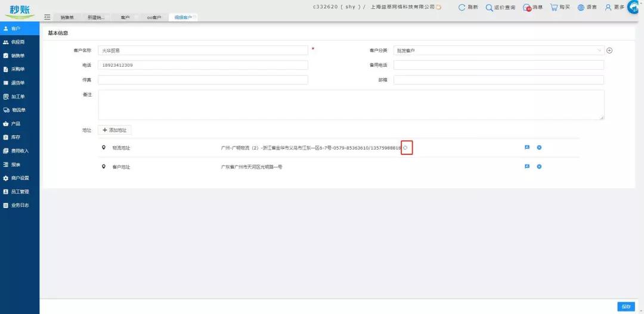
Task: Select 采购单 in the sidebar
Action: 20,69
